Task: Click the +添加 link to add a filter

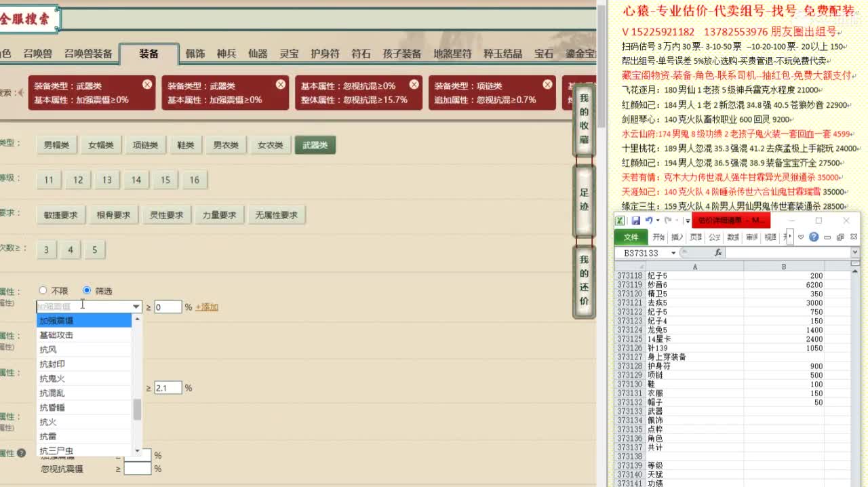Action: click(206, 307)
